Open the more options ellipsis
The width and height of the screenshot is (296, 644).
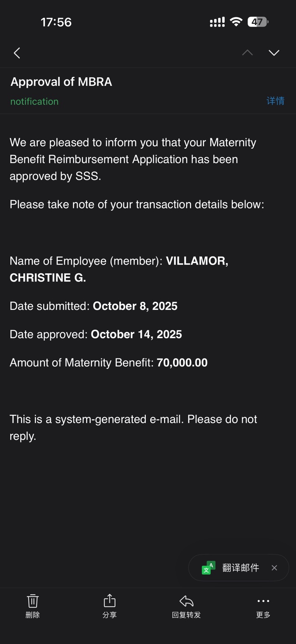(x=263, y=601)
